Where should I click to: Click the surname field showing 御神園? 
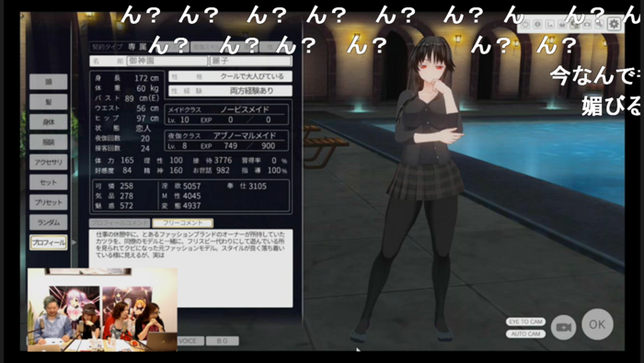(x=167, y=62)
